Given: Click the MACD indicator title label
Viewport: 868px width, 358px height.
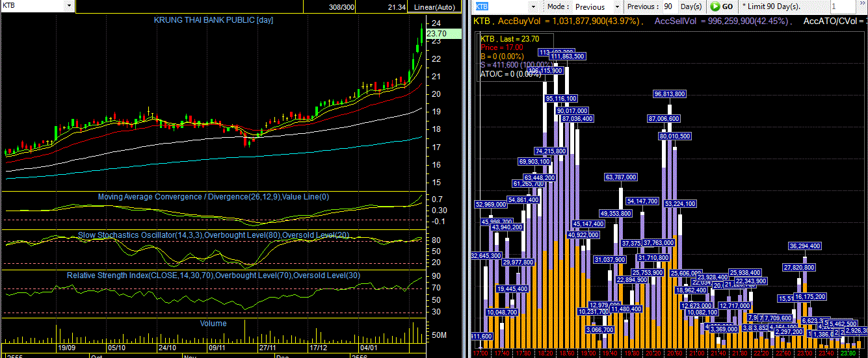Looking at the screenshot, I should (x=214, y=197).
